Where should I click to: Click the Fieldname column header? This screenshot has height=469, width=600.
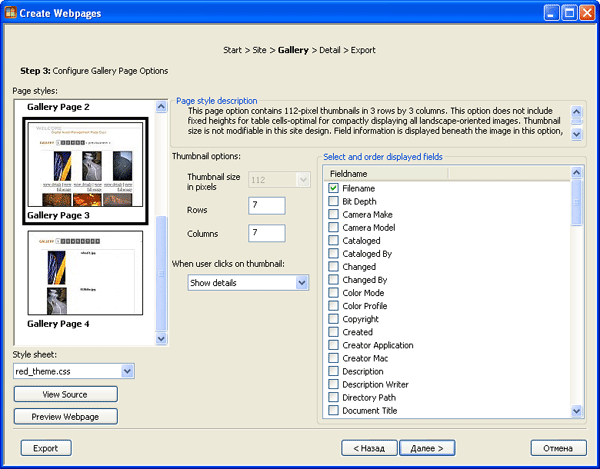coord(386,174)
